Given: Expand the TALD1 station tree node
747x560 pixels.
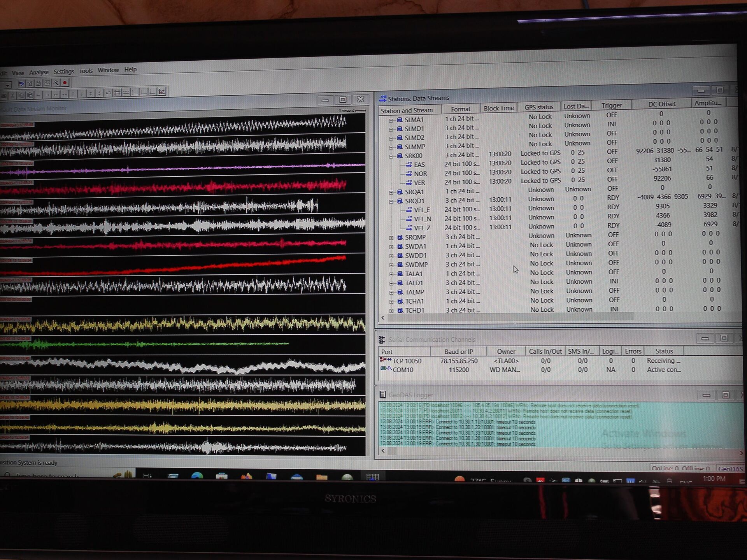Looking at the screenshot, I should coord(392,283).
